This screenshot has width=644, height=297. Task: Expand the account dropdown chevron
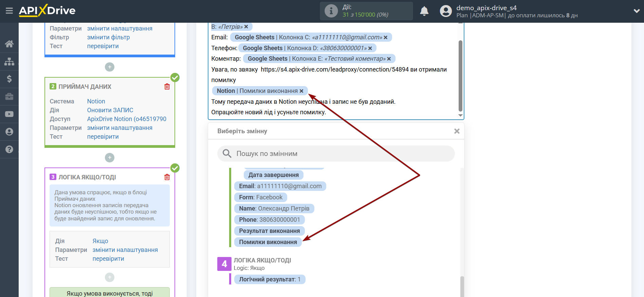[x=637, y=11]
